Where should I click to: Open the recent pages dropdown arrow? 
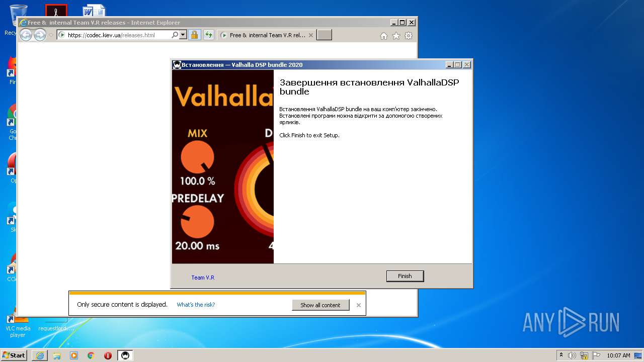tap(51, 35)
